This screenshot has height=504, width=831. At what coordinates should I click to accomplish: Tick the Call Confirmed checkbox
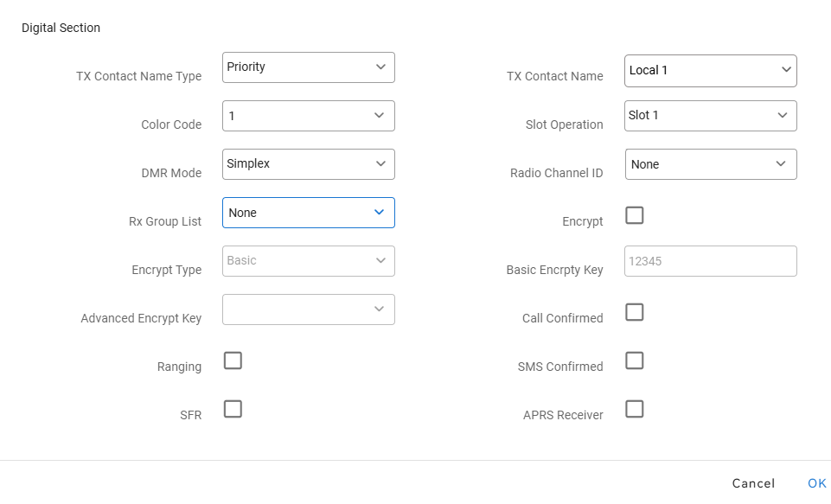(x=635, y=312)
